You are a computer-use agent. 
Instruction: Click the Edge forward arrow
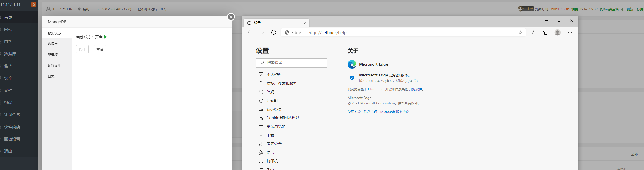tap(262, 32)
